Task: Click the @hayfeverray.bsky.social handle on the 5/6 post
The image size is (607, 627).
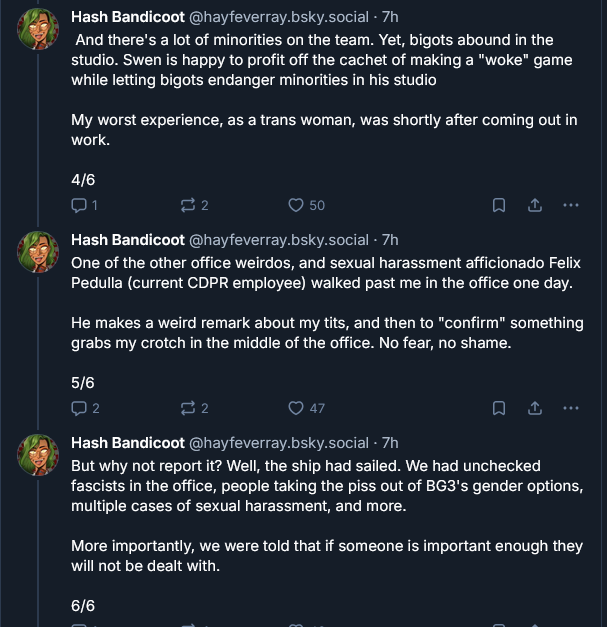Action: pyautogui.click(x=279, y=240)
